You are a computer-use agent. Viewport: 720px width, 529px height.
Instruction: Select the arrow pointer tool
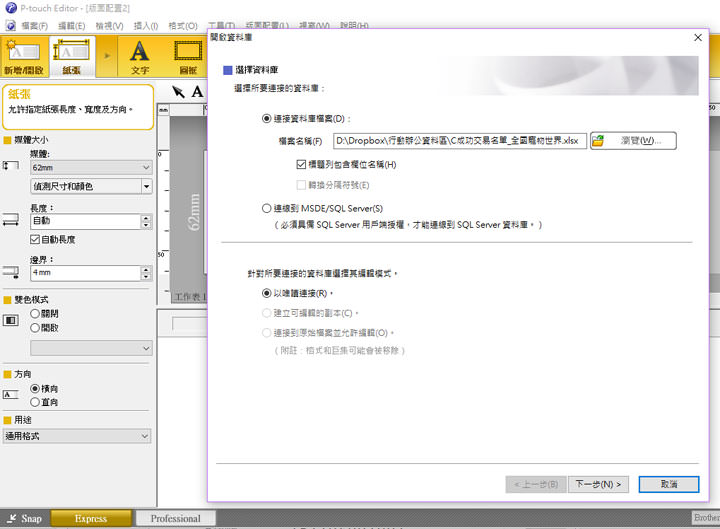click(x=178, y=92)
